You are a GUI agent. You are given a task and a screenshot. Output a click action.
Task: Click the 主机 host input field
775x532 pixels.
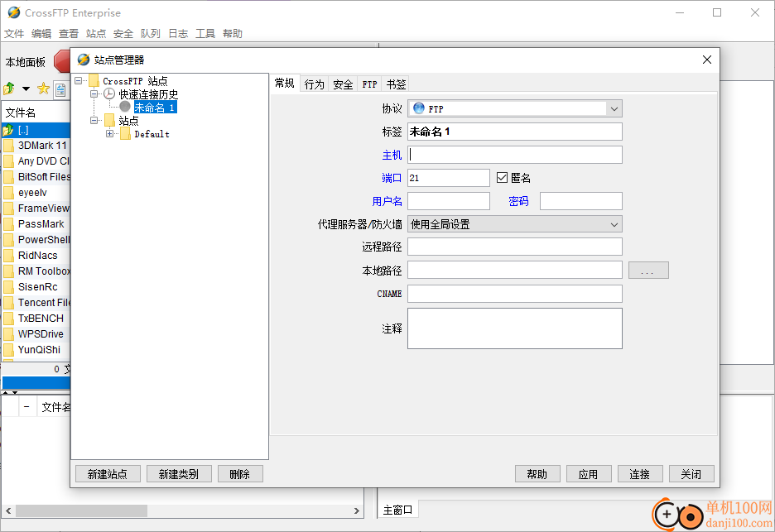(514, 155)
